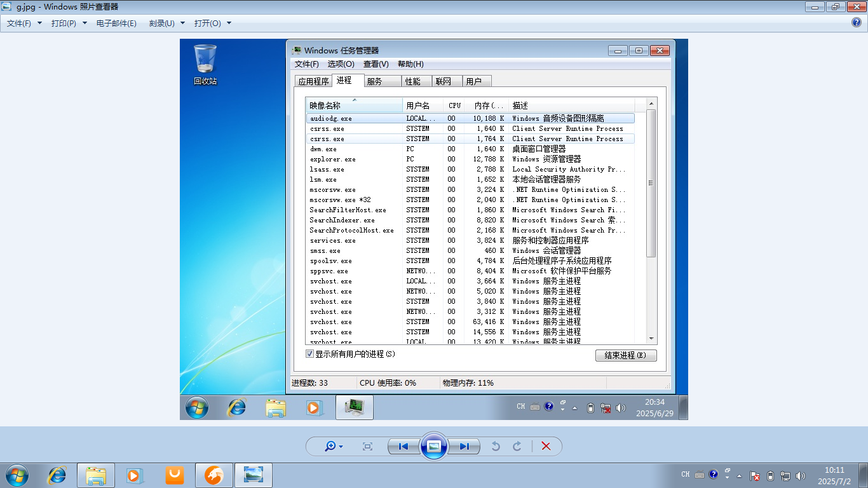Open the 刻录(U) dropdown menu

pos(166,23)
